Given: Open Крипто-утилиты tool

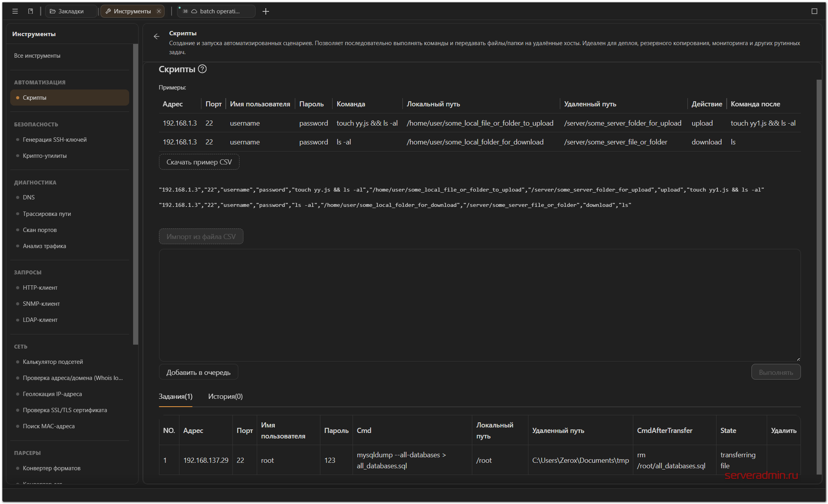Looking at the screenshot, I should 70,156.
